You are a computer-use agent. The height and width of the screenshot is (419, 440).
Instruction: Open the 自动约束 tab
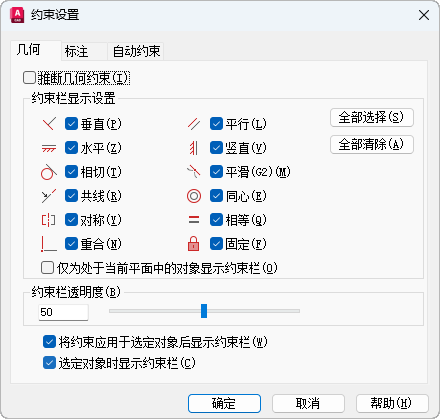[x=136, y=52]
